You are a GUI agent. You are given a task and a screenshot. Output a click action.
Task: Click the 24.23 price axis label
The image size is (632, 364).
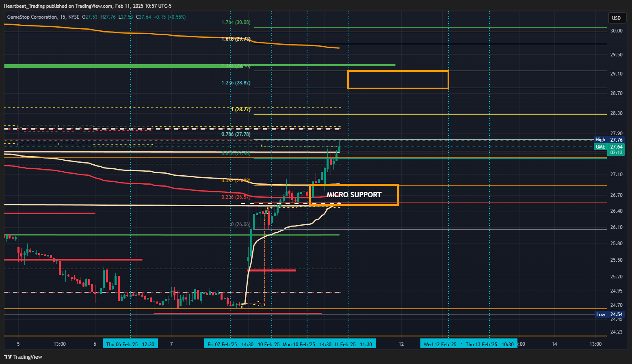click(616, 332)
